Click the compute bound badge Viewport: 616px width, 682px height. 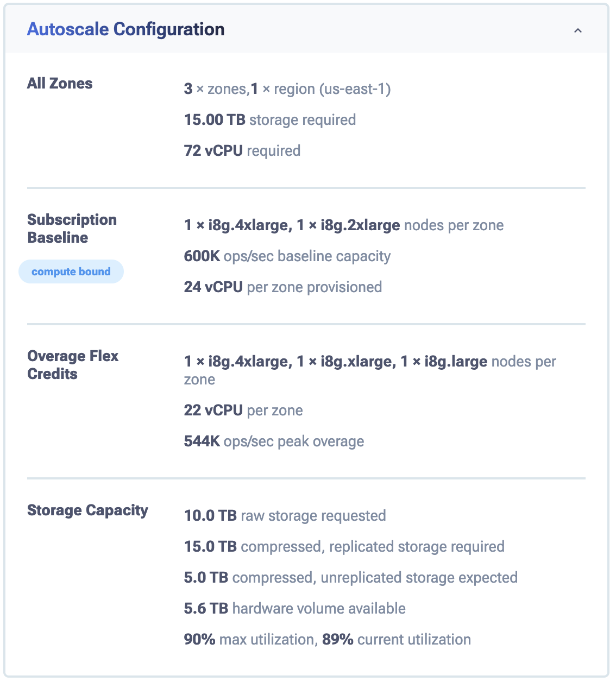[71, 271]
